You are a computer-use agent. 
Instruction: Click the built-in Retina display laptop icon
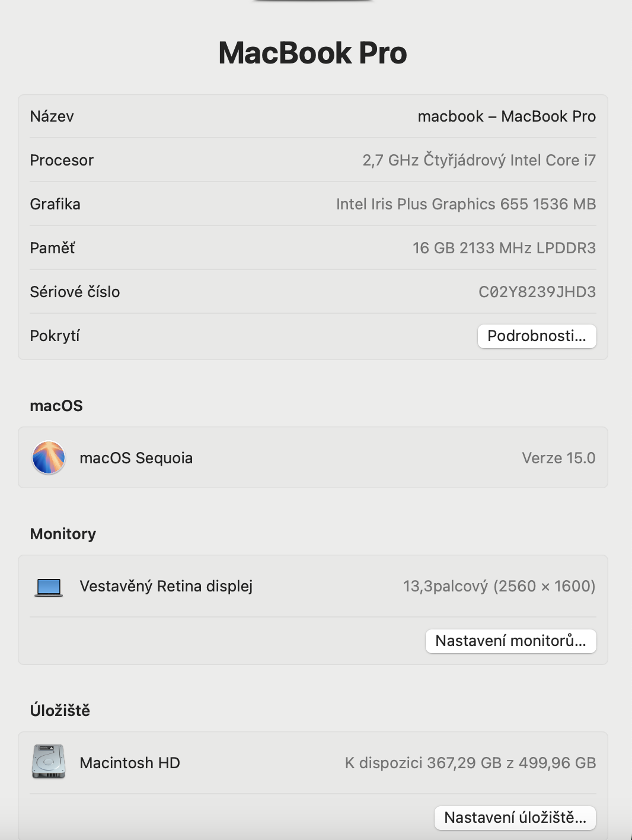pos(49,587)
